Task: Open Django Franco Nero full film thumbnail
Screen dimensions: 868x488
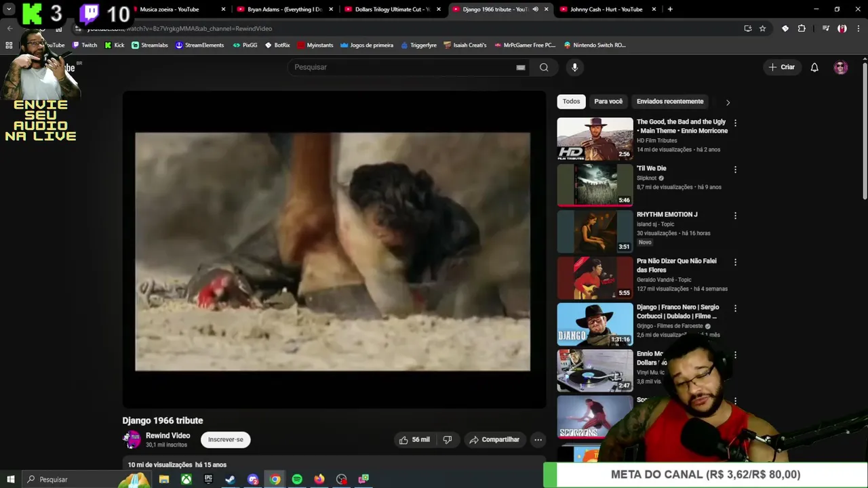Action: point(595,324)
